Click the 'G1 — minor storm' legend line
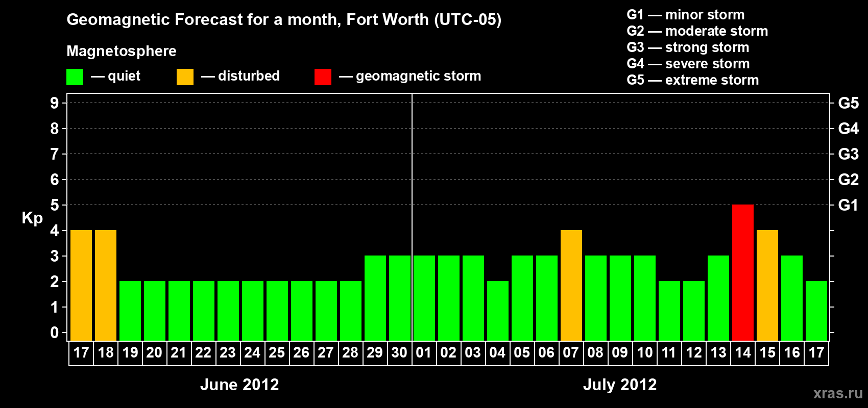Image resolution: width=868 pixels, height=408 pixels. click(686, 15)
